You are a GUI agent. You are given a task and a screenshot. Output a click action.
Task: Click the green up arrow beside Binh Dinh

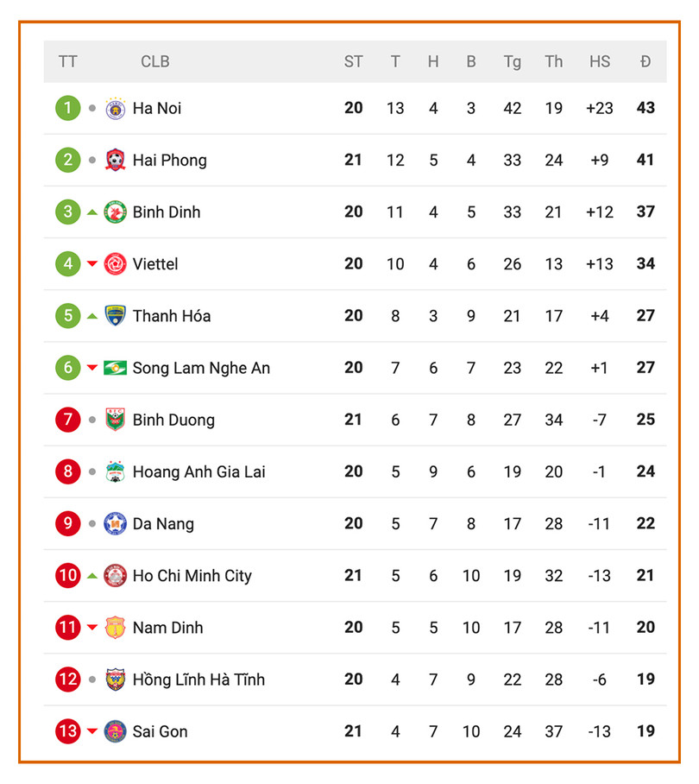click(x=92, y=212)
